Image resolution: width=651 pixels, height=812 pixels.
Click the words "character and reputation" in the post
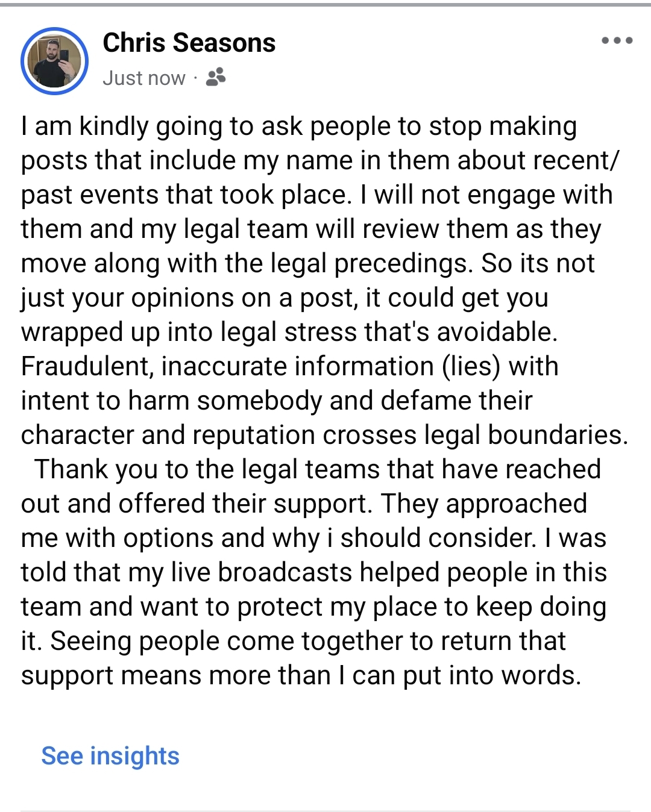[168, 435]
